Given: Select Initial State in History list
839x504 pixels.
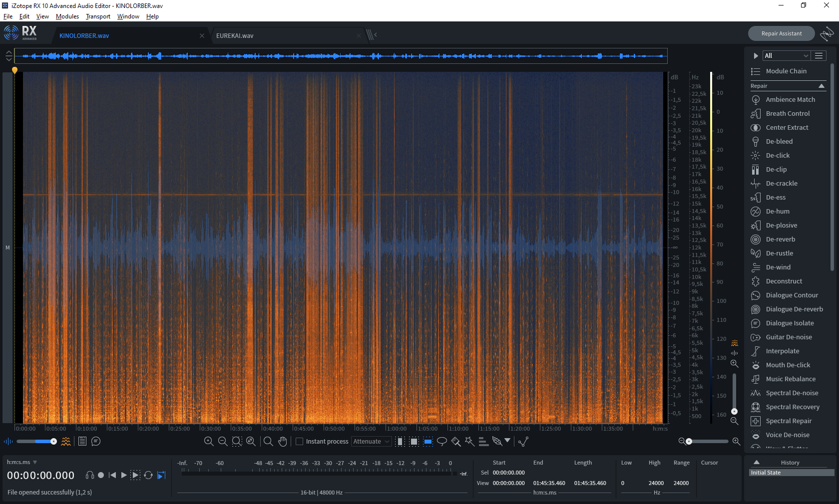Looking at the screenshot, I should coord(791,473).
